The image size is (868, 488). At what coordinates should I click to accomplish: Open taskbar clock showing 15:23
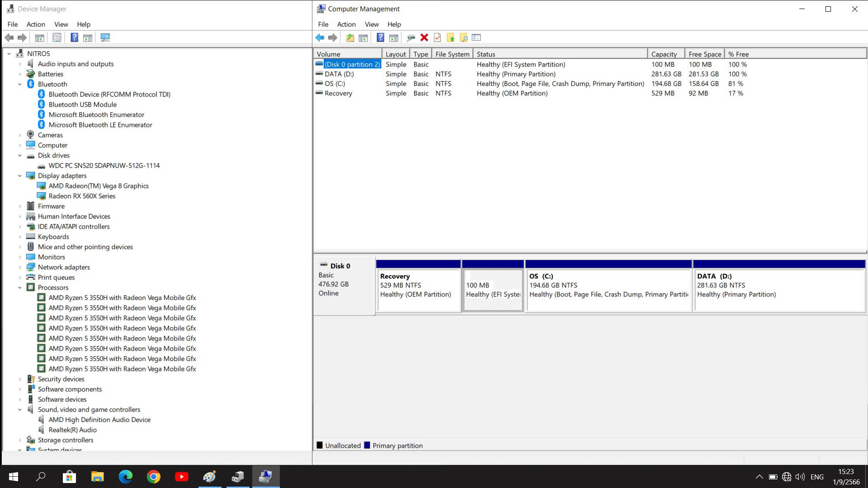click(846, 477)
